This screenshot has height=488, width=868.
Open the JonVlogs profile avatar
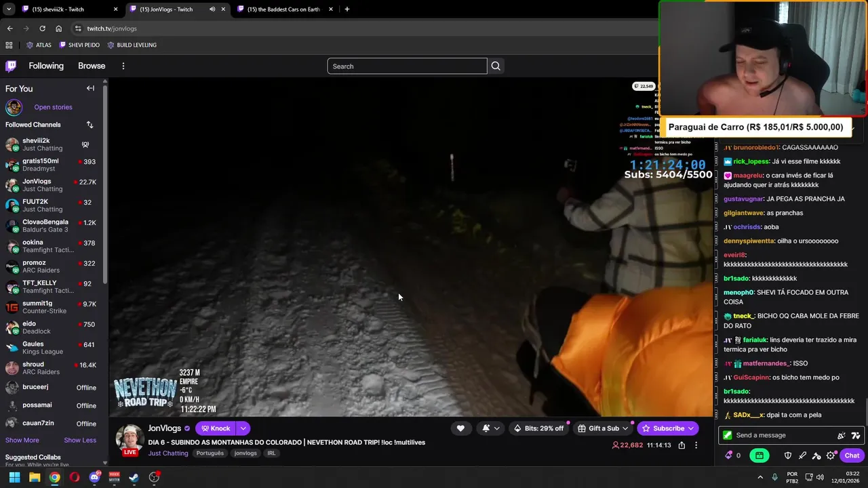[x=129, y=439]
